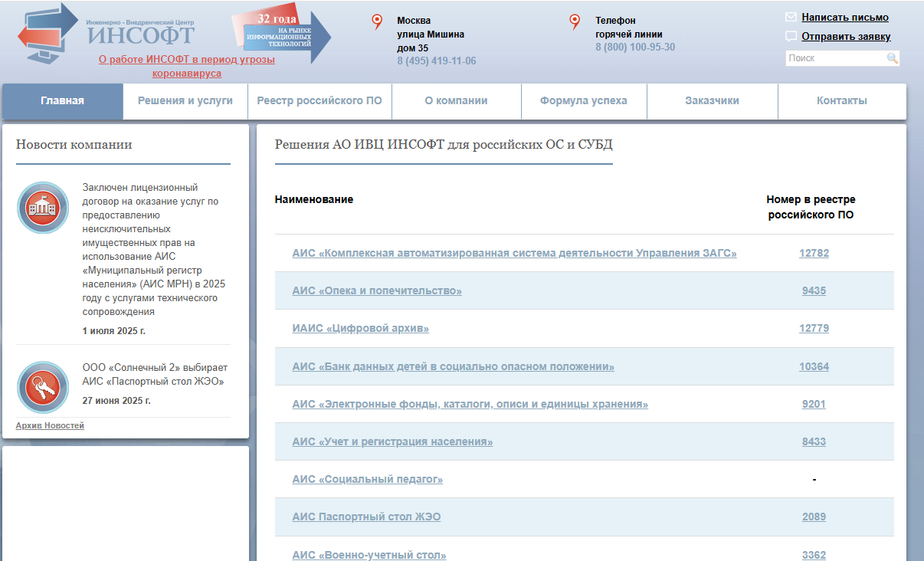
Task: Open АИС «Социальный педагог» link
Action: tap(368, 479)
